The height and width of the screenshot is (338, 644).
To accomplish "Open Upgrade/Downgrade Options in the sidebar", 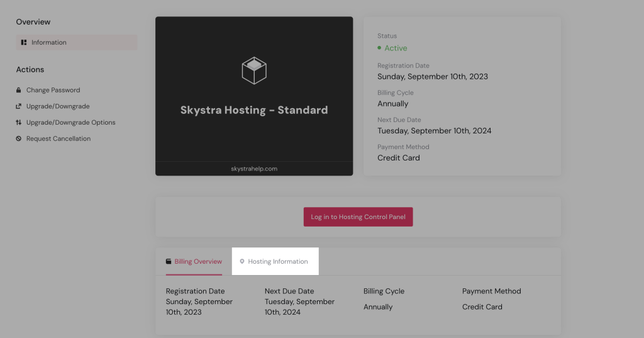I will click(x=70, y=123).
